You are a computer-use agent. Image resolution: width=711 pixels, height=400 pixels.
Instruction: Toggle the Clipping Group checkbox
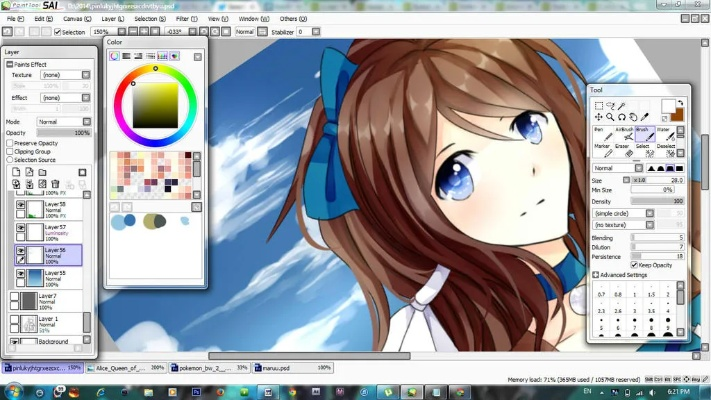9,151
